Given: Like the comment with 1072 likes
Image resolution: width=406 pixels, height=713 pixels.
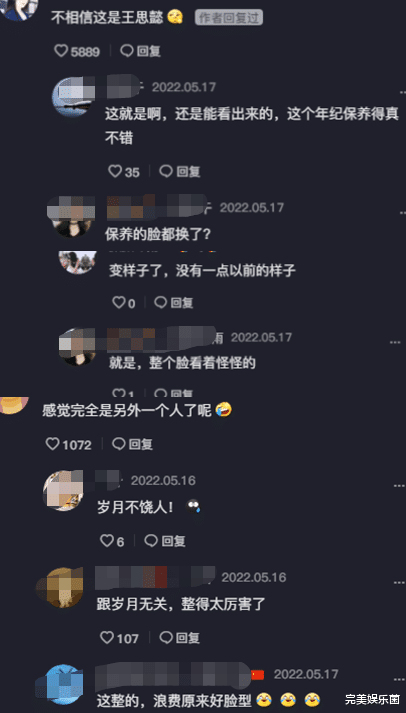Looking at the screenshot, I should click(52, 444).
